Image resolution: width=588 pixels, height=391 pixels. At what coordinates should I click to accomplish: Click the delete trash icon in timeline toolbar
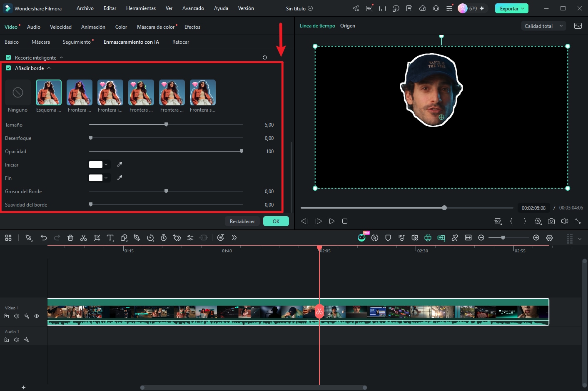(x=70, y=238)
